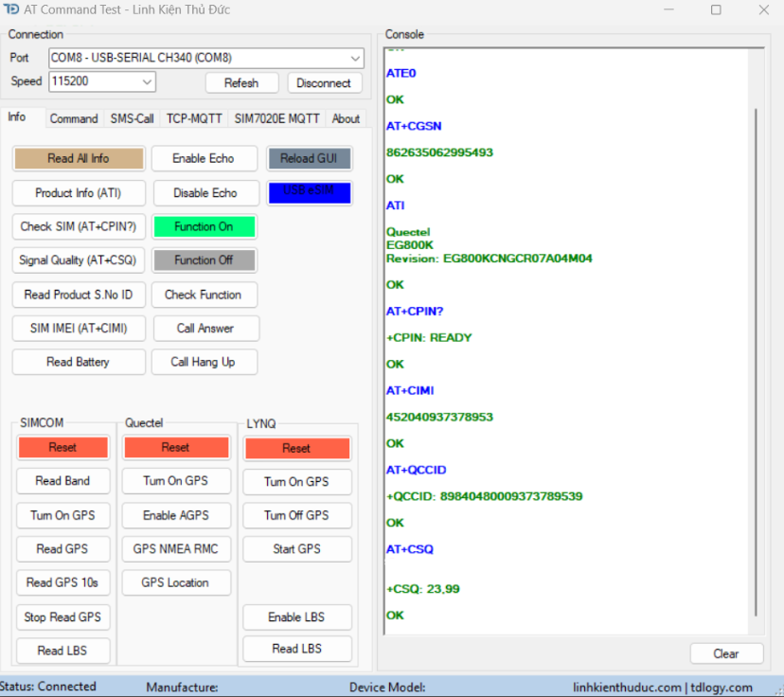Disconnect from the serial port
The image size is (784, 697).
click(324, 83)
